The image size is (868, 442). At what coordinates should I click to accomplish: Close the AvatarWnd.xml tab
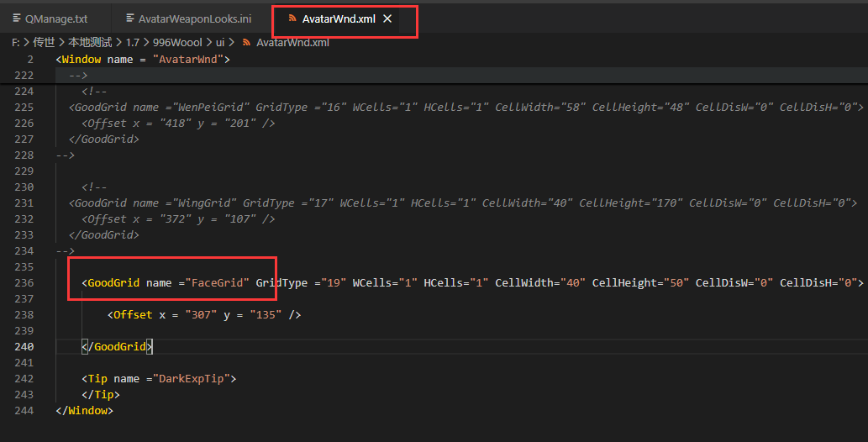coord(387,18)
